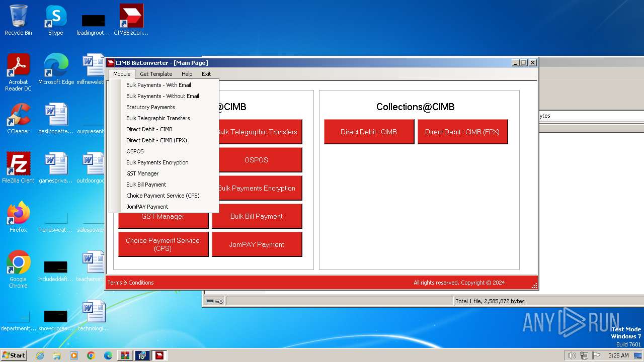Open the gamespriva... Word document
Viewport: 644px width, 362px height.
pyautogui.click(x=56, y=167)
